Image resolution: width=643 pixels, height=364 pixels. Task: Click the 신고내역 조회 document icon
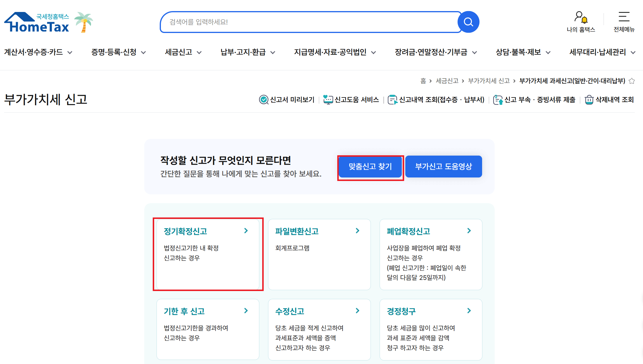pos(393,100)
